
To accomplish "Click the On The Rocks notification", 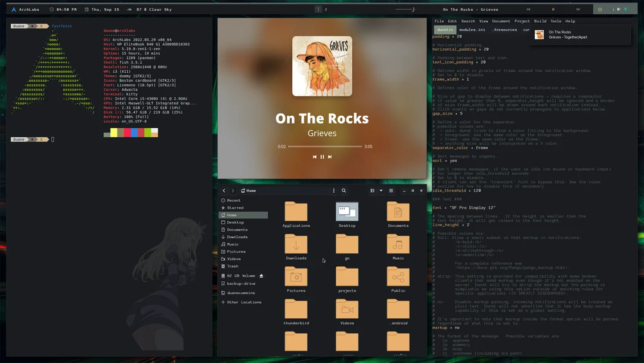I will click(580, 35).
